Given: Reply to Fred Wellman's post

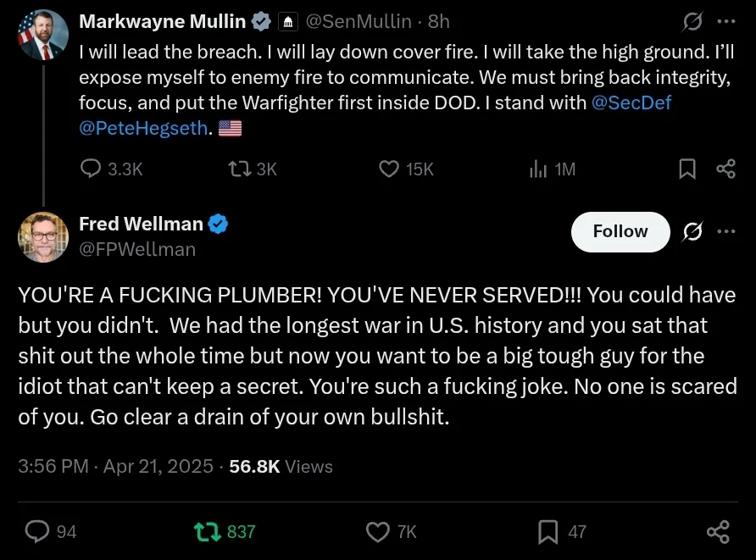Looking at the screenshot, I should tap(38, 531).
